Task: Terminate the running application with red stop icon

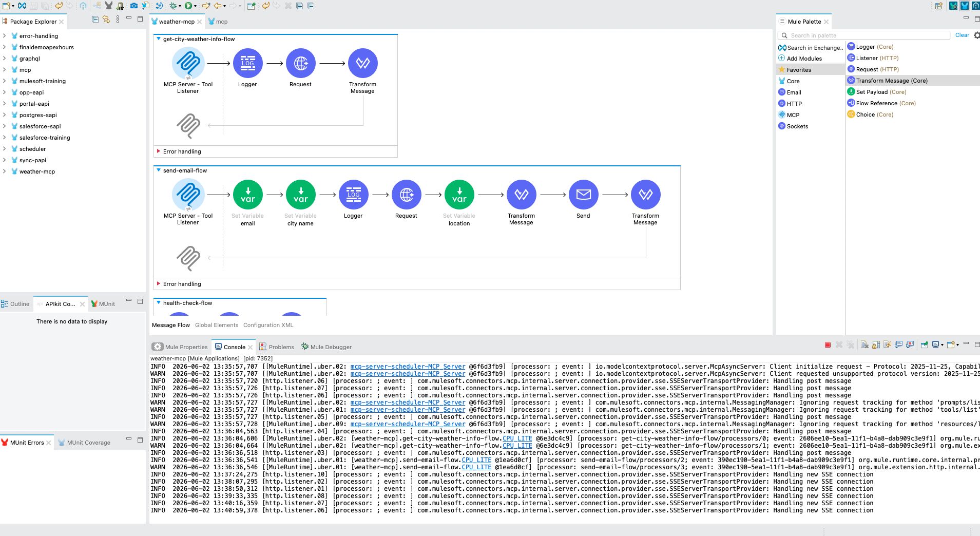Action: point(828,345)
